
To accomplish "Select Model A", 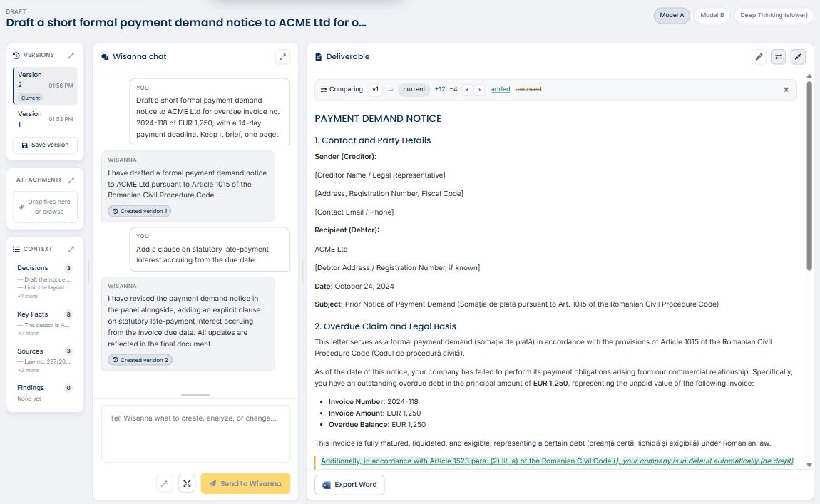I will [672, 15].
